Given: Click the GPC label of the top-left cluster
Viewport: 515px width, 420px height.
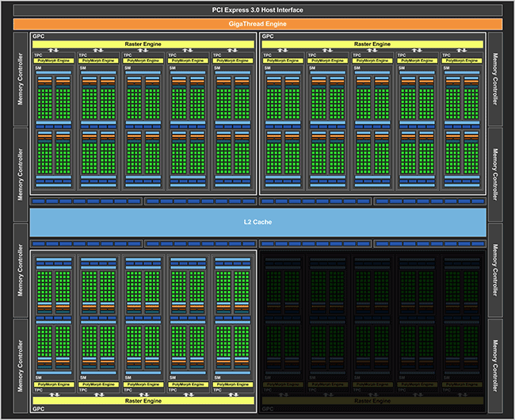Looking at the screenshot, I should click(x=38, y=36).
